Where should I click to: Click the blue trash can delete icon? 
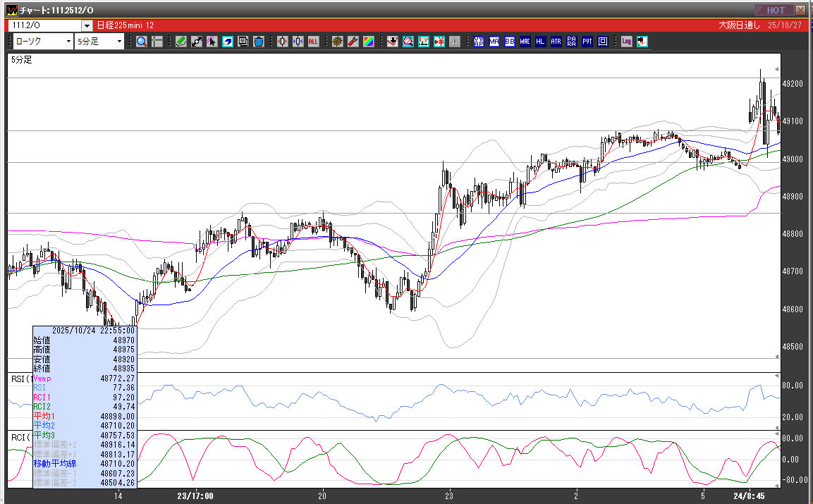259,42
